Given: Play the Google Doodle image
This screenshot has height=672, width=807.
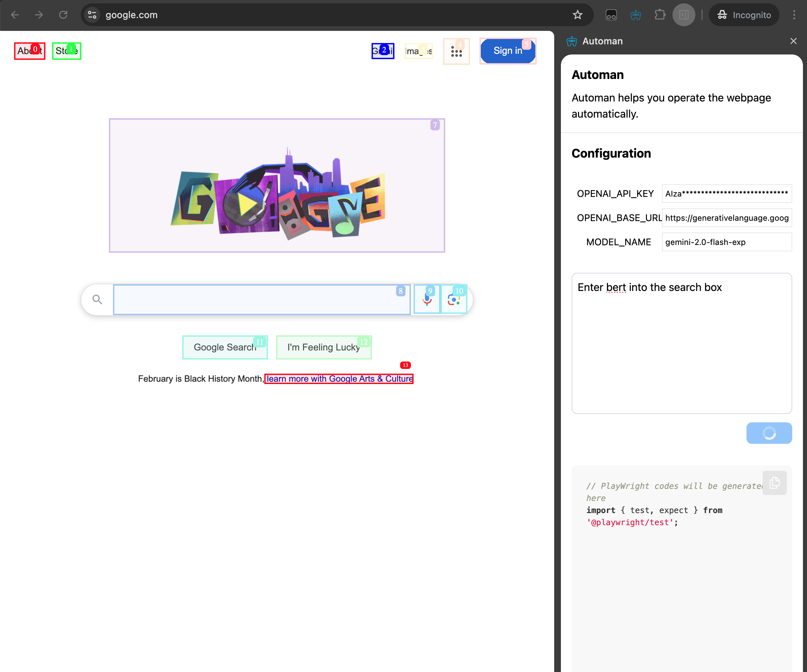Looking at the screenshot, I should (x=277, y=185).
